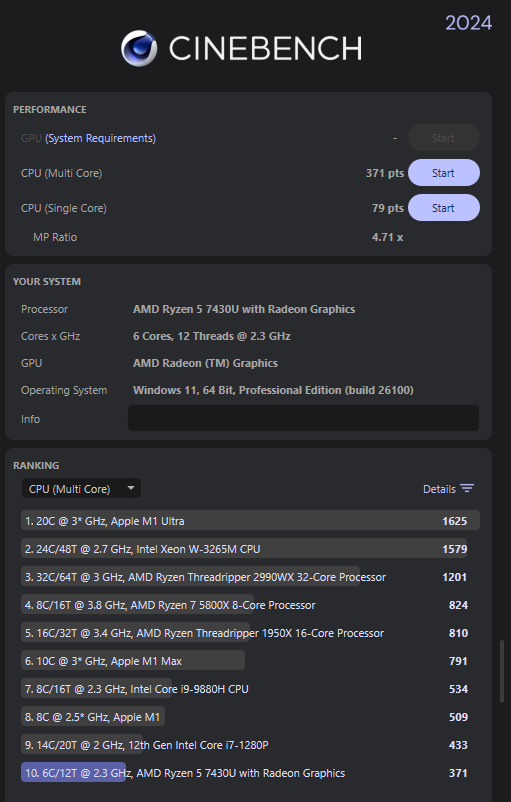Click the Details filter lines icon
This screenshot has height=802, width=511.
466,488
